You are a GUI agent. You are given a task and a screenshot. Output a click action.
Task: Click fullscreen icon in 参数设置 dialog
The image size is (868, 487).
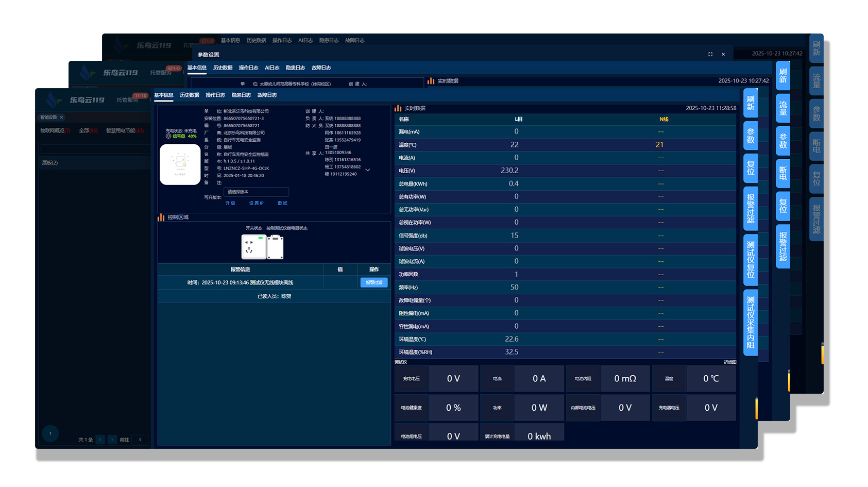(710, 54)
